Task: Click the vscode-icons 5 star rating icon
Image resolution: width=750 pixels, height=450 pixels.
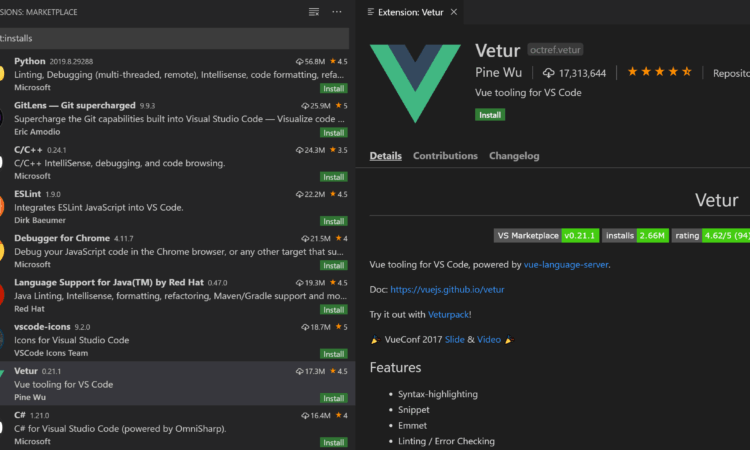Action: click(x=339, y=327)
